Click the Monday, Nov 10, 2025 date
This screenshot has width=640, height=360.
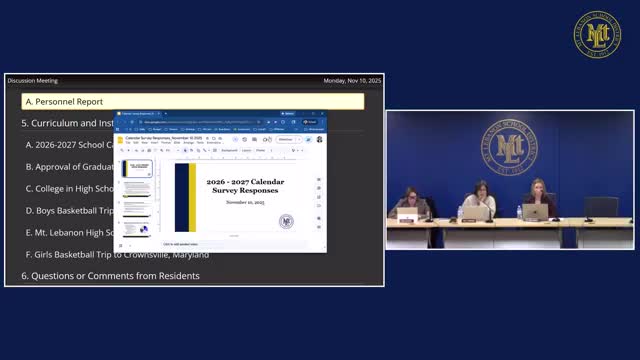point(352,81)
